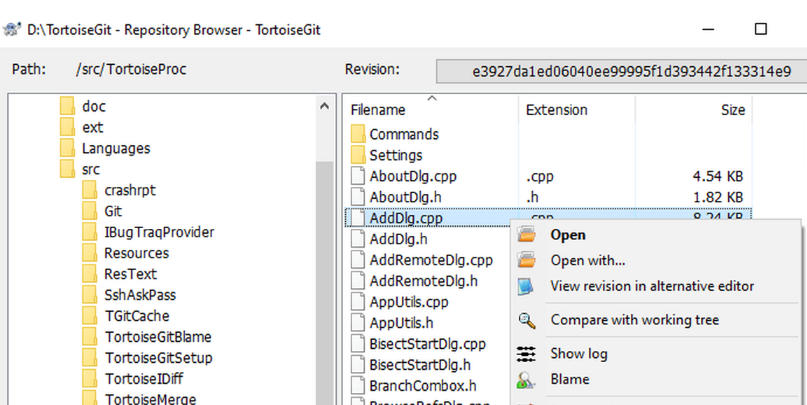807x405 pixels.
Task: Click the src folder icon in tree
Action: 67,169
